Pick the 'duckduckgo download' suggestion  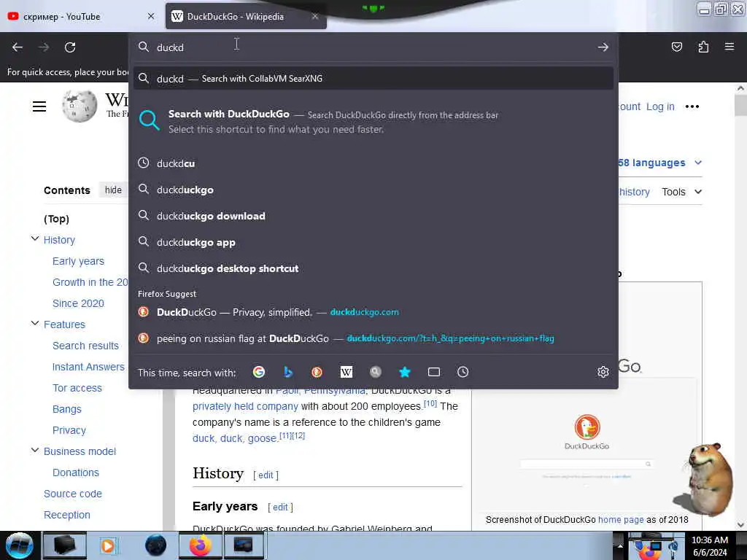click(373, 216)
